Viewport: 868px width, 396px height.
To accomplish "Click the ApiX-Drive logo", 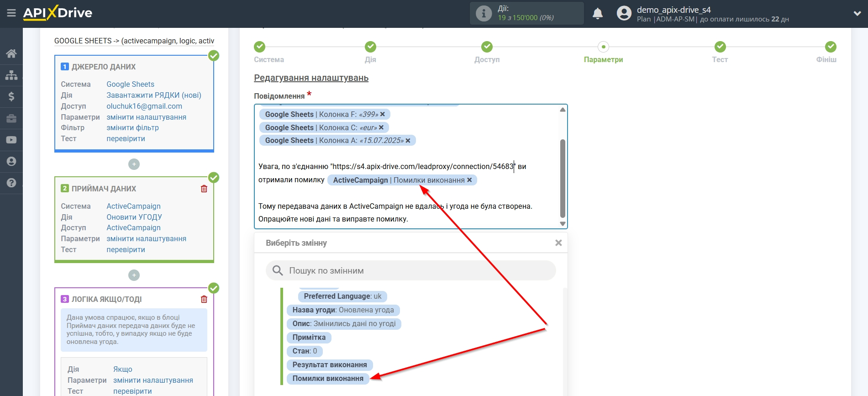I will pyautogui.click(x=58, y=13).
